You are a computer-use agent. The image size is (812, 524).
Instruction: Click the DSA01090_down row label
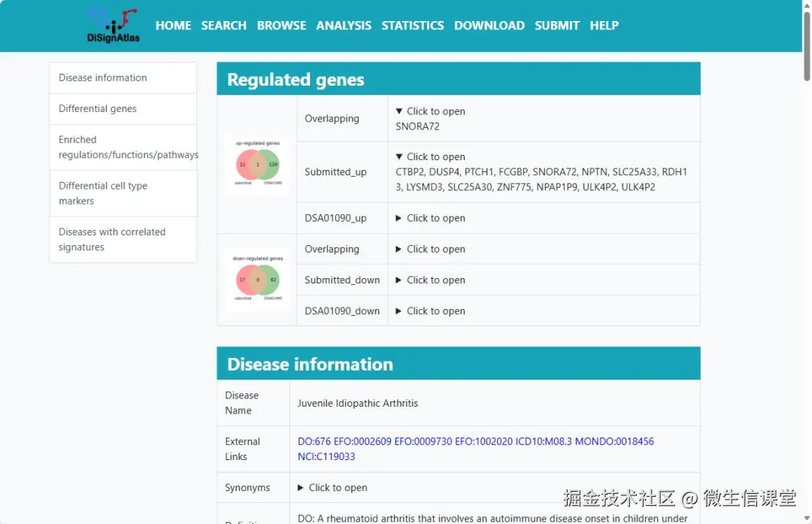click(342, 311)
